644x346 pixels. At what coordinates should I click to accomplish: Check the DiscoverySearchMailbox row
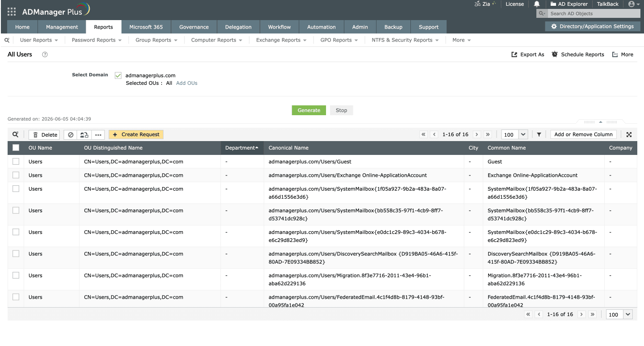pos(16,254)
